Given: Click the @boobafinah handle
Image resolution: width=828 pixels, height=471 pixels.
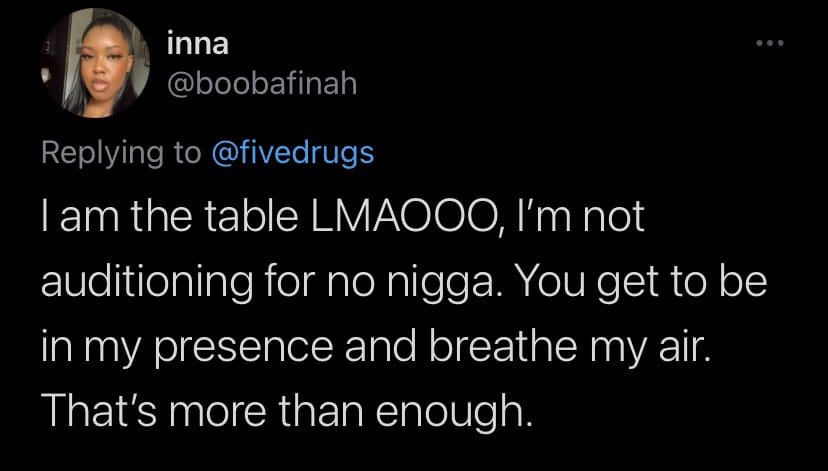Looking at the screenshot, I should pyautogui.click(x=258, y=86).
